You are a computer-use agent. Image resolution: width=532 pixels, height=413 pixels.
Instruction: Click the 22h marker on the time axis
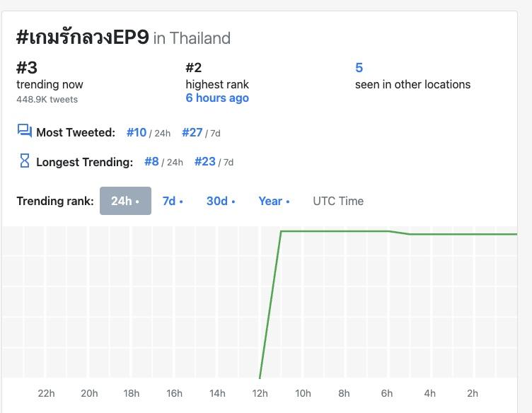46,393
